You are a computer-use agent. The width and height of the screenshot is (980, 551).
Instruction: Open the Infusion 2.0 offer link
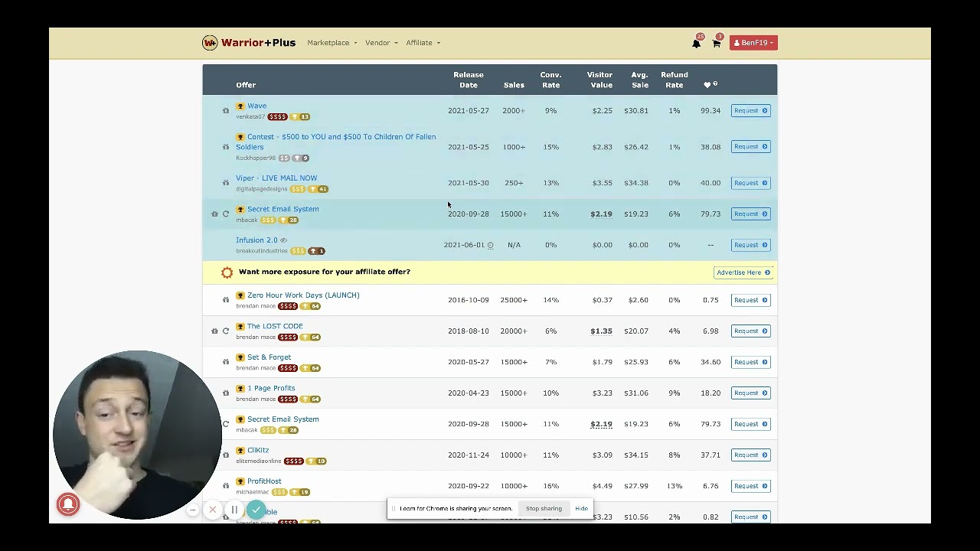[x=256, y=240]
